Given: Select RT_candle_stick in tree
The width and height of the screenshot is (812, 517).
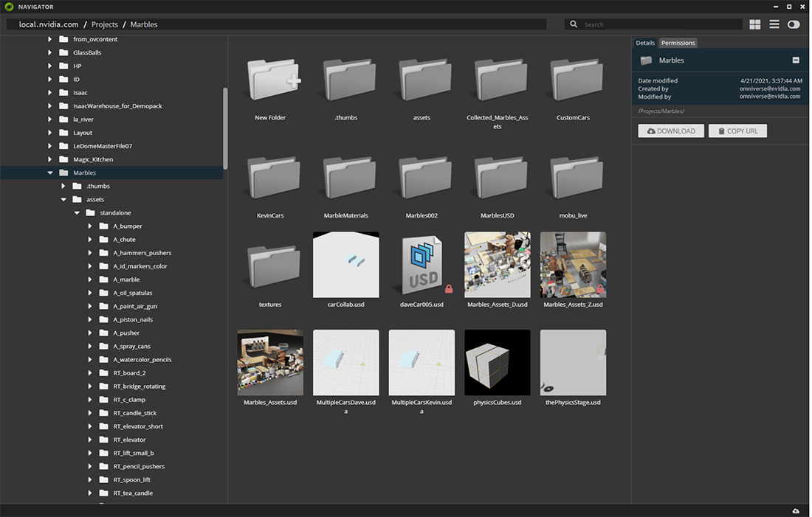Looking at the screenshot, I should [x=134, y=413].
